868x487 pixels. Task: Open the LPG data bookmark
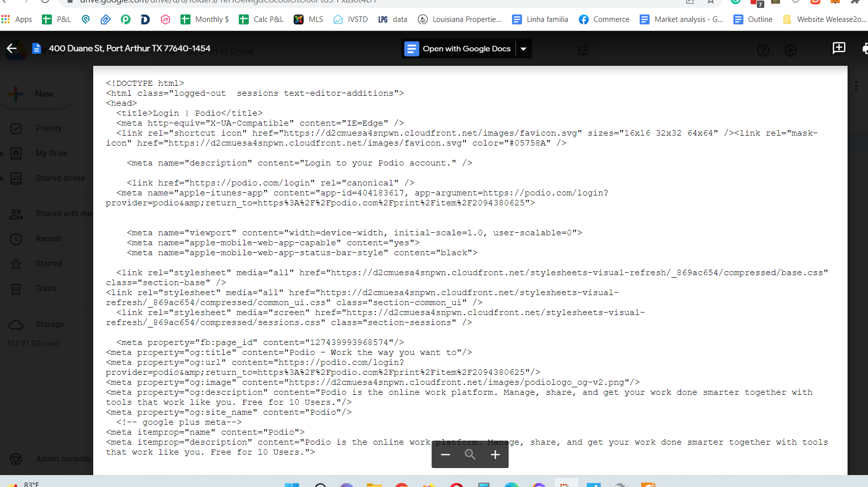[393, 19]
